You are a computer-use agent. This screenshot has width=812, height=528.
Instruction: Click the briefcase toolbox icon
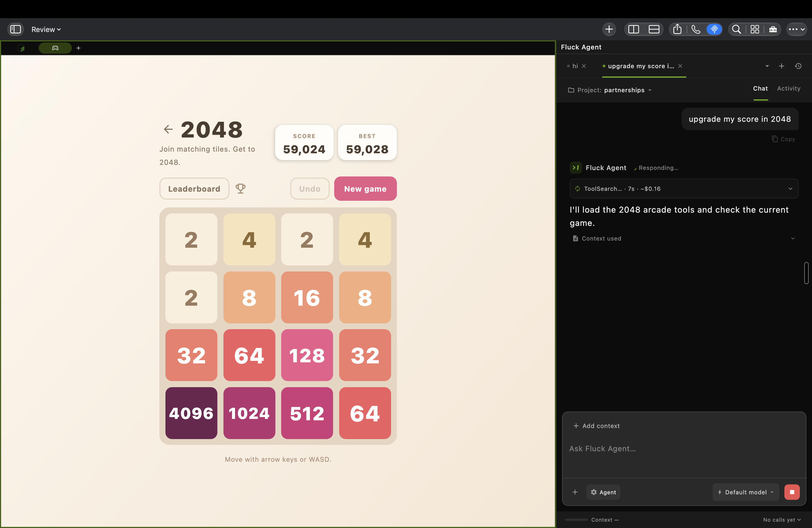point(773,29)
